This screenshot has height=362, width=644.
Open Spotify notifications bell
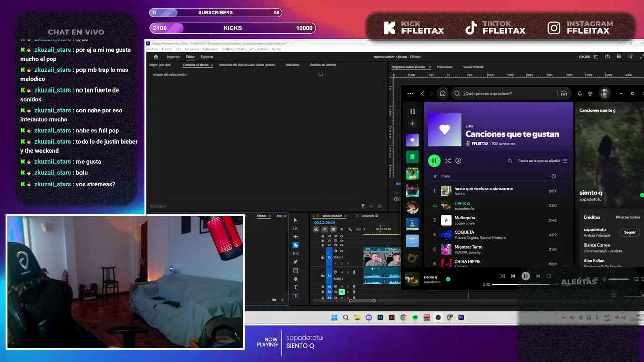point(579,93)
